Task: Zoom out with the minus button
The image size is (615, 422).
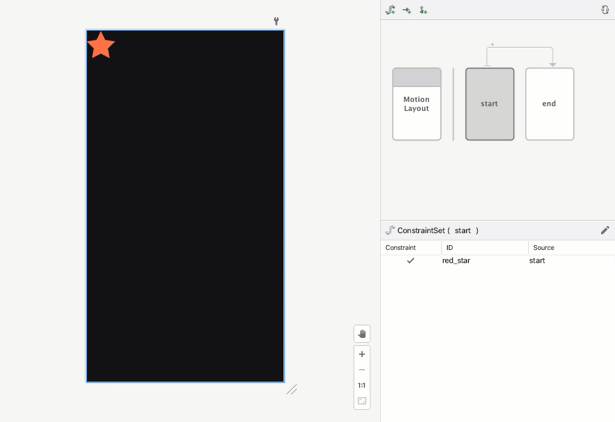Action: (x=362, y=370)
